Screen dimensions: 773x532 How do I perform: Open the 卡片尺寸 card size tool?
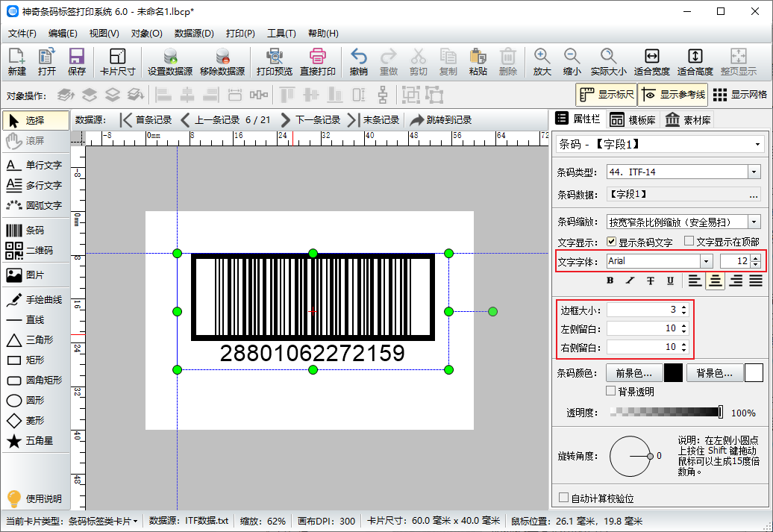[117, 62]
